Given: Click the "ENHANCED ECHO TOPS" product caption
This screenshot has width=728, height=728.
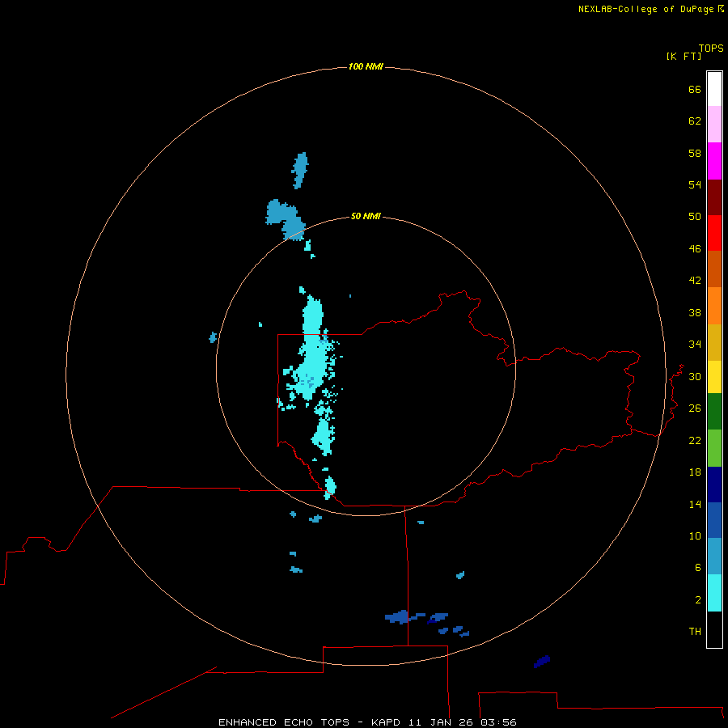Looking at the screenshot, I should click(x=284, y=722).
